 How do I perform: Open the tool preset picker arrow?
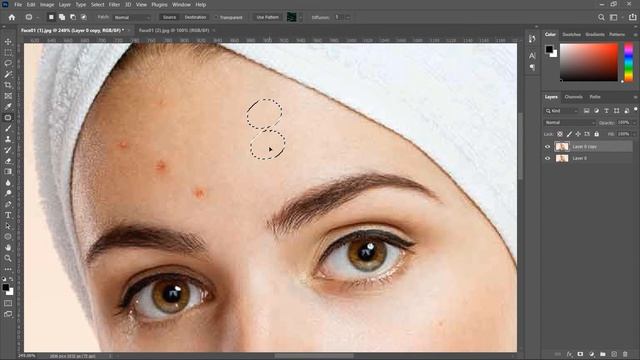point(38,18)
